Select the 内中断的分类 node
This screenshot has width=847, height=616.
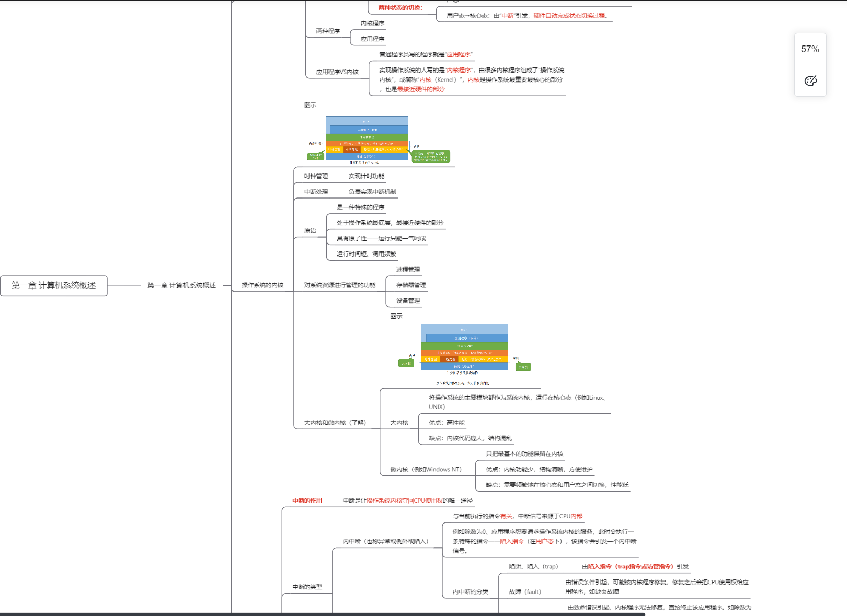(470, 592)
